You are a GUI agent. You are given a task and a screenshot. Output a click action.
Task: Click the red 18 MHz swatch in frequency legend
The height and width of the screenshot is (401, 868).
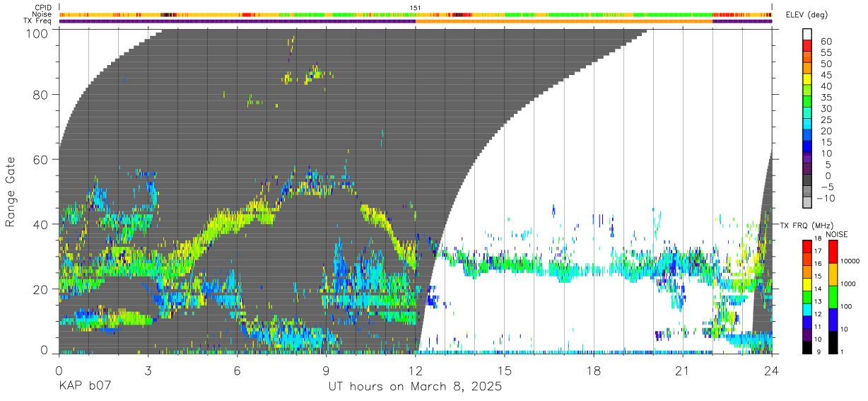(807, 245)
